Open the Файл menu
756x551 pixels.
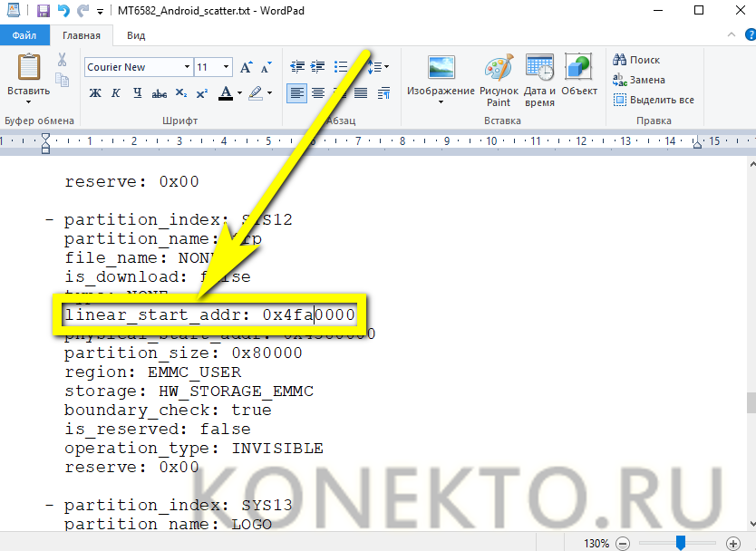pyautogui.click(x=24, y=35)
